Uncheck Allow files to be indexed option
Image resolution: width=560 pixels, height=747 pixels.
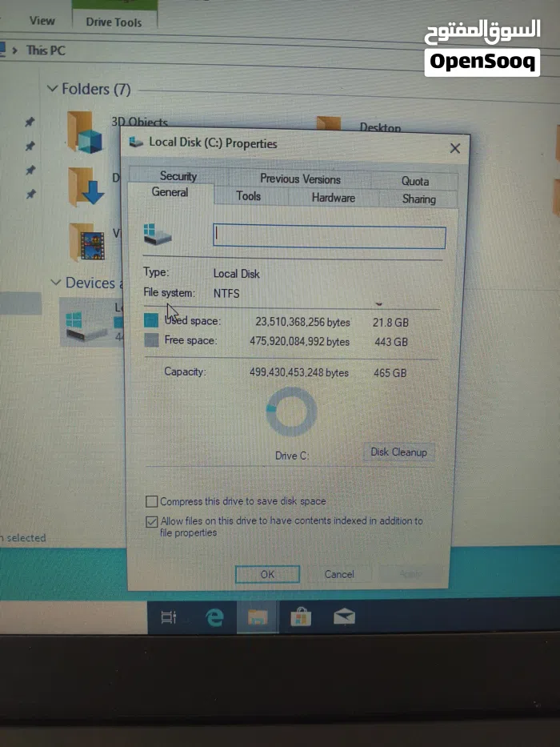click(151, 522)
